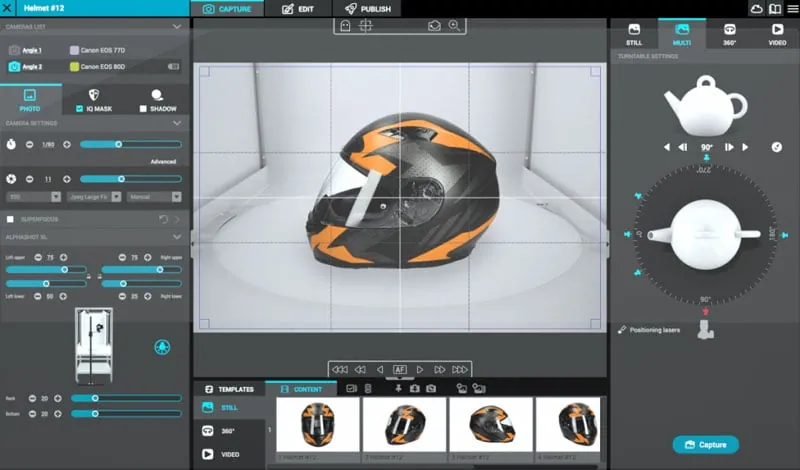The width and height of the screenshot is (800, 470).
Task: Click the shutter speed timer icon
Action: point(11,144)
